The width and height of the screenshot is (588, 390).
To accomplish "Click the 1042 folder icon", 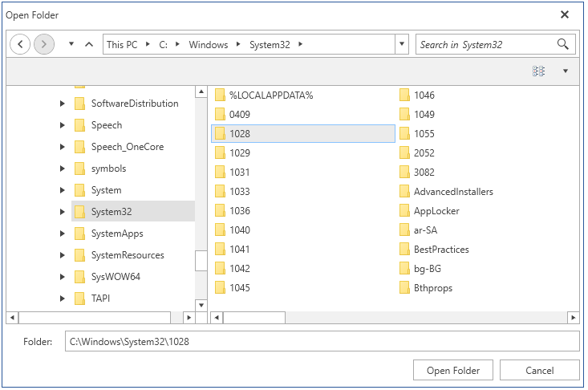I will (x=220, y=269).
